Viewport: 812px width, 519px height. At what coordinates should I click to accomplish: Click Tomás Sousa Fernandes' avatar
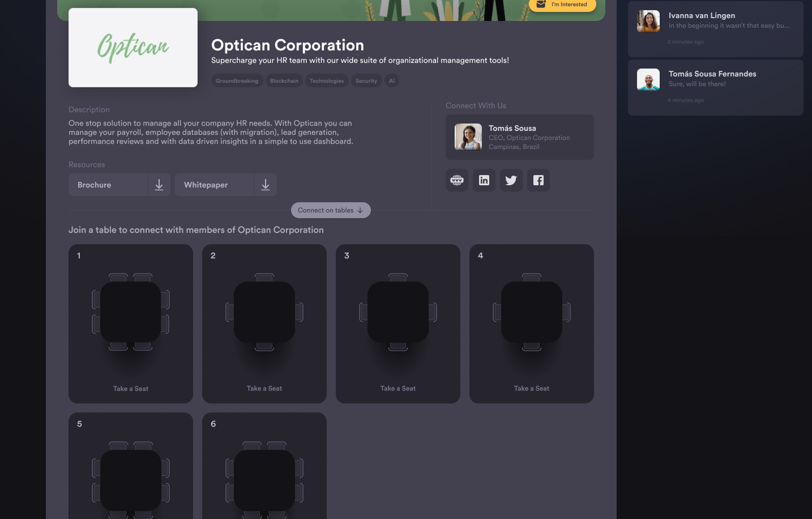(648, 80)
